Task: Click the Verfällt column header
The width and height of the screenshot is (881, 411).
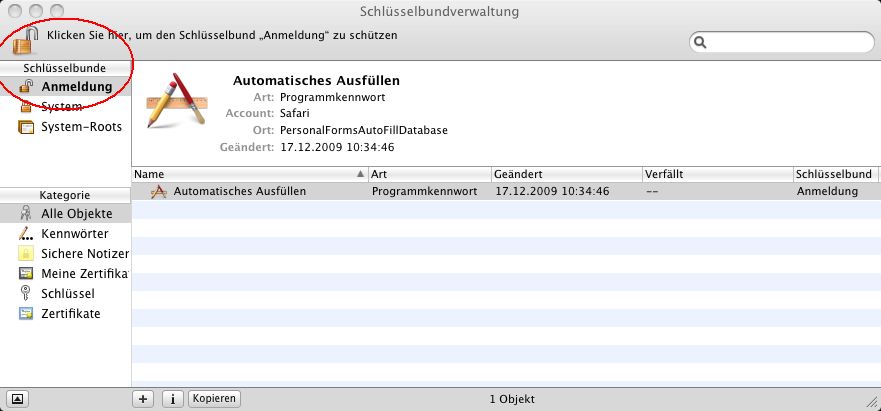Action: 716,174
